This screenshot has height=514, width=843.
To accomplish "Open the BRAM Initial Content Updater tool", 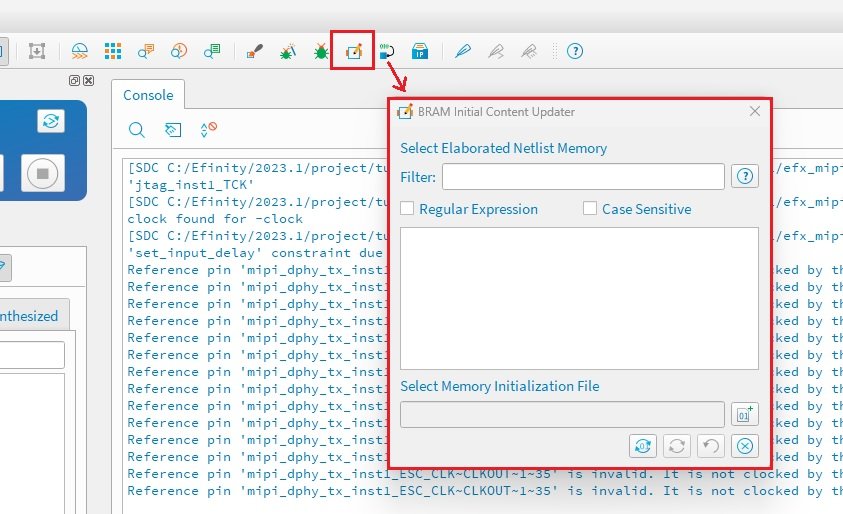I will 354,51.
